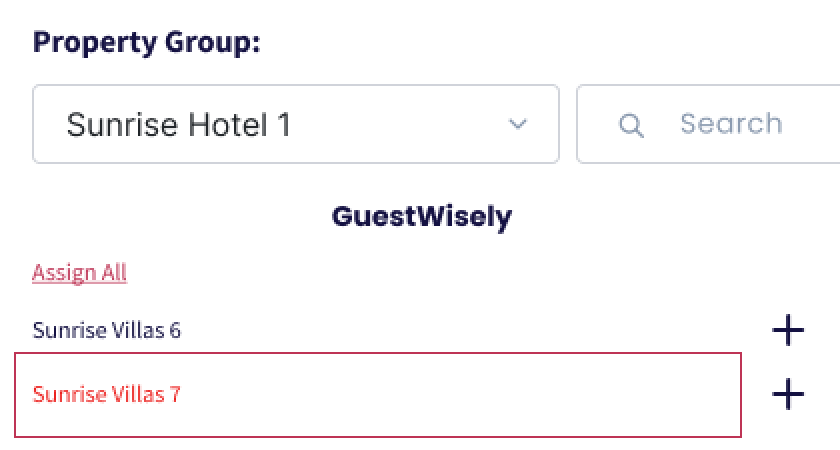Click the plus icon beside Sunrise Villas 6
This screenshot has width=840, height=450.
click(788, 330)
